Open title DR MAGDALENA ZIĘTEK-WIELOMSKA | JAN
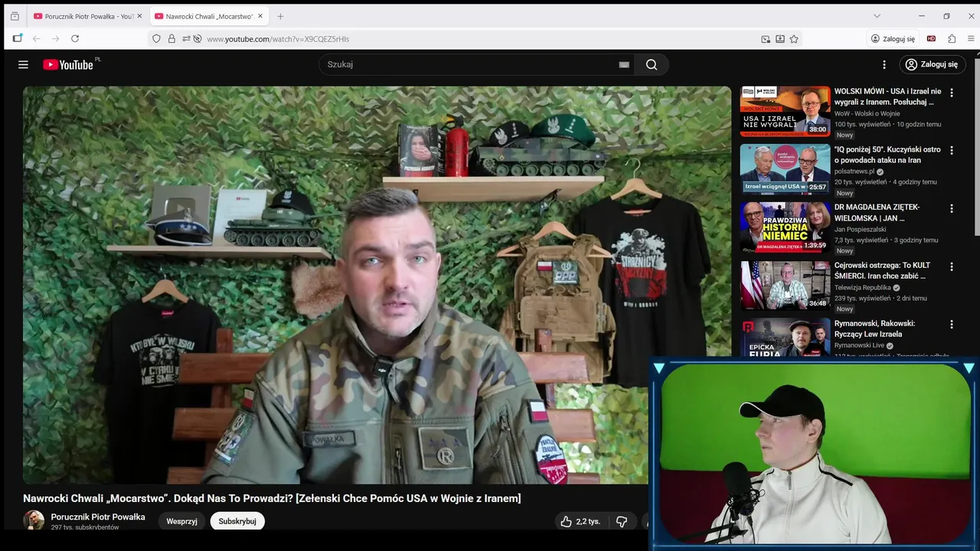This screenshot has height=551, width=980. tap(877, 213)
